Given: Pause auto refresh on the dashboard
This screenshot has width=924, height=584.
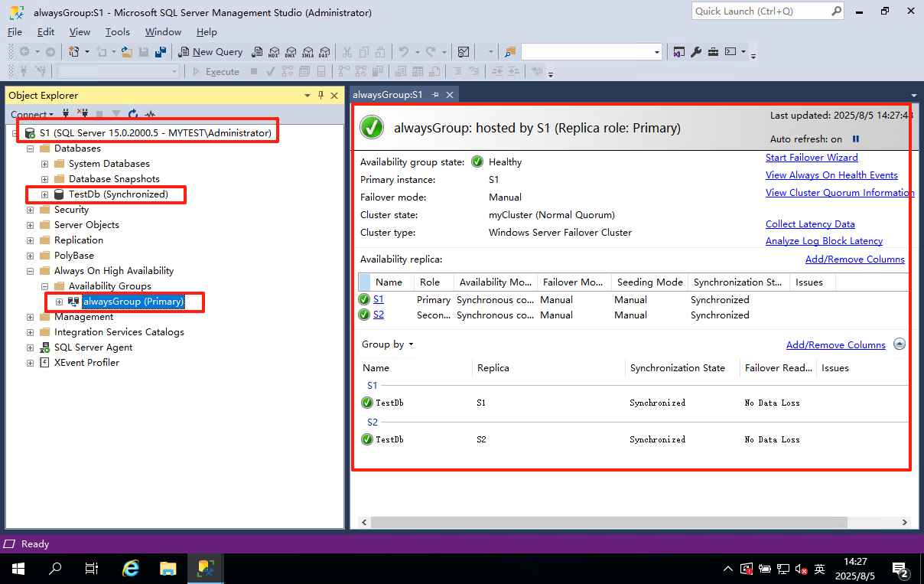Looking at the screenshot, I should [x=856, y=139].
